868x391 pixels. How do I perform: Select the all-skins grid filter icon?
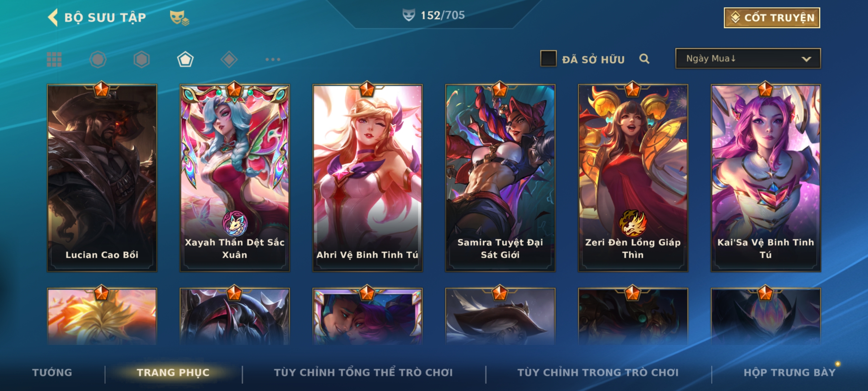(x=54, y=59)
